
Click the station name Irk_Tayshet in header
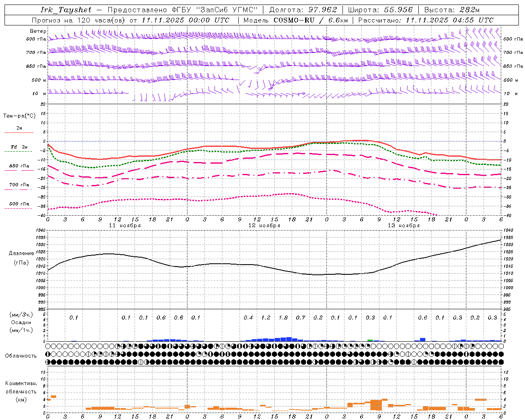point(66,10)
